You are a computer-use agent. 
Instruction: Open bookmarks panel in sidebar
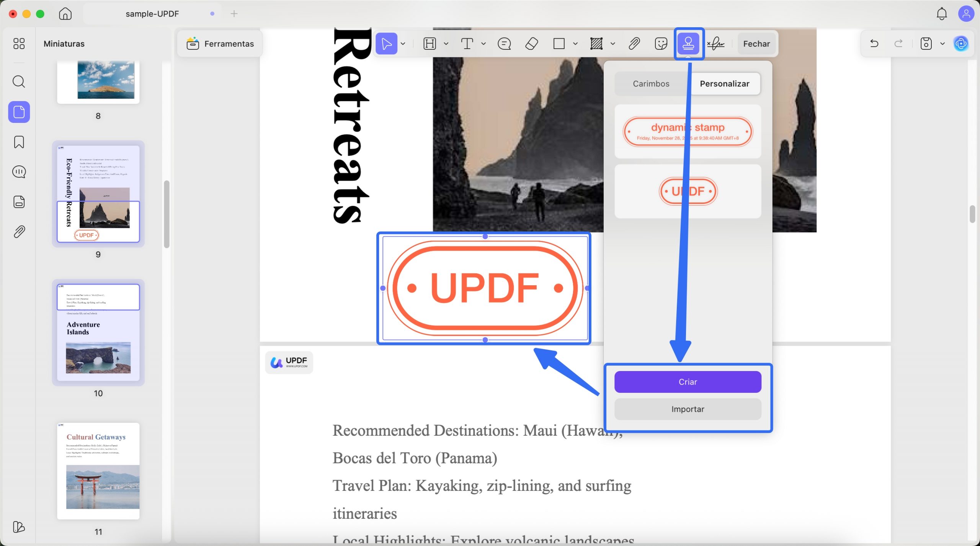coord(19,142)
